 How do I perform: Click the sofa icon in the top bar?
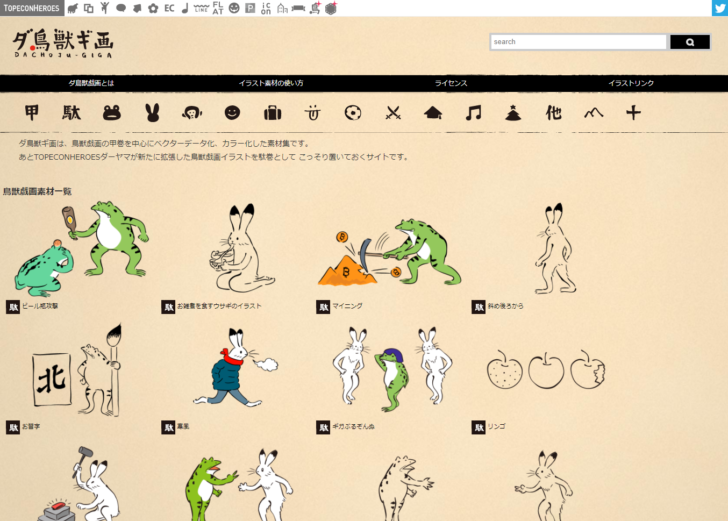pos(298,8)
